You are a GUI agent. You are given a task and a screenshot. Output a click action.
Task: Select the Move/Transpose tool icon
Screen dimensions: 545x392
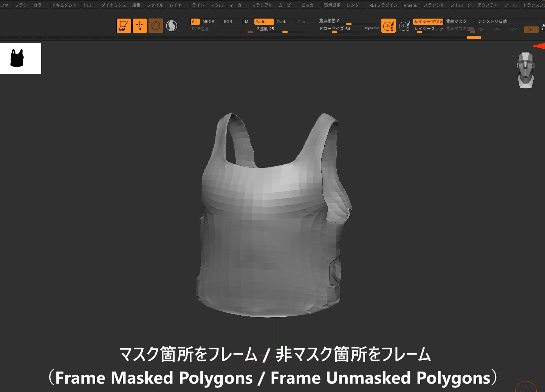(x=139, y=25)
